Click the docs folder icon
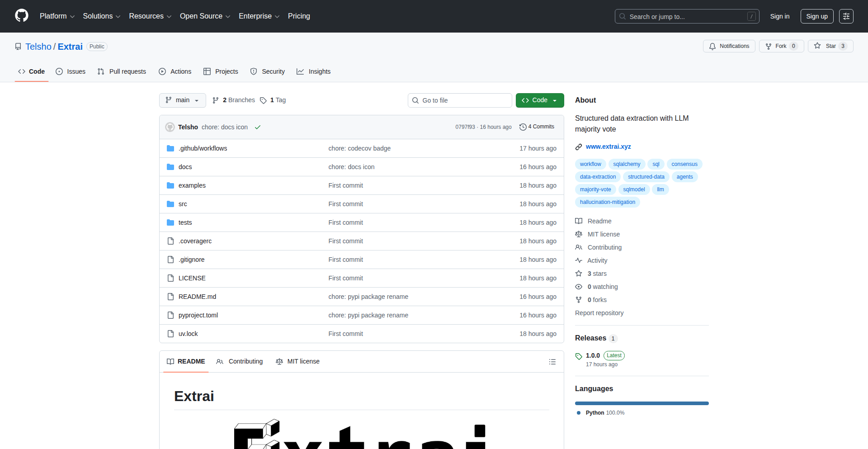Screen dimensions: 868x449 [x=170, y=167]
